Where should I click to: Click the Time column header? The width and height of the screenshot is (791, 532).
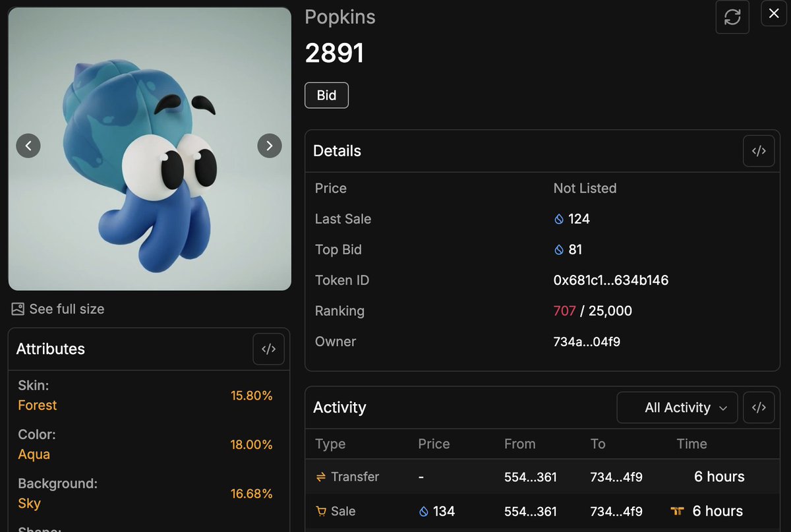[x=691, y=444]
